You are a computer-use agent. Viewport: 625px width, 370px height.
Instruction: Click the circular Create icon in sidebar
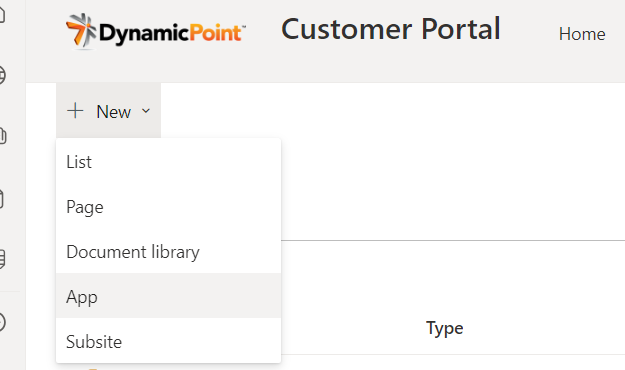tap(2, 322)
